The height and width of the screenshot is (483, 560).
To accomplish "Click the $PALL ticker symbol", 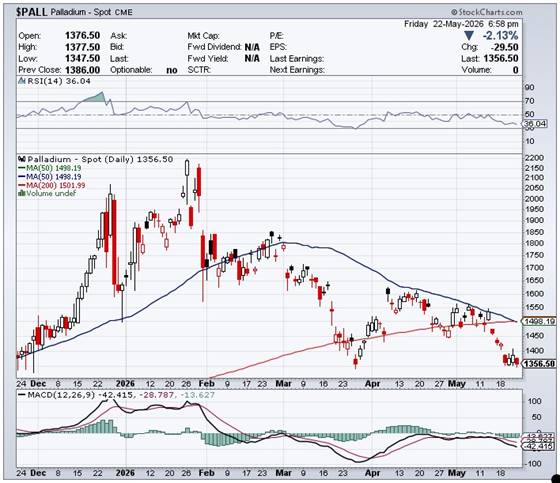I will click(31, 12).
